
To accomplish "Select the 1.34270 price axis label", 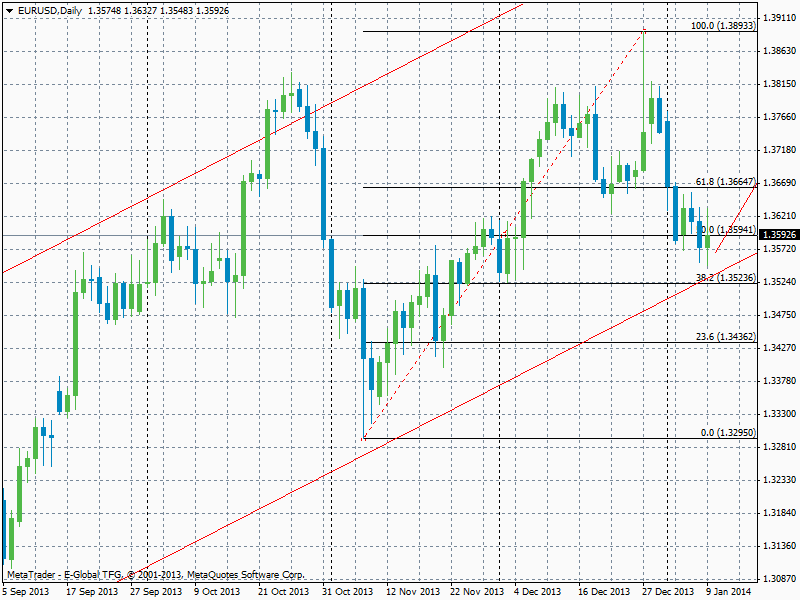I will 779,347.
